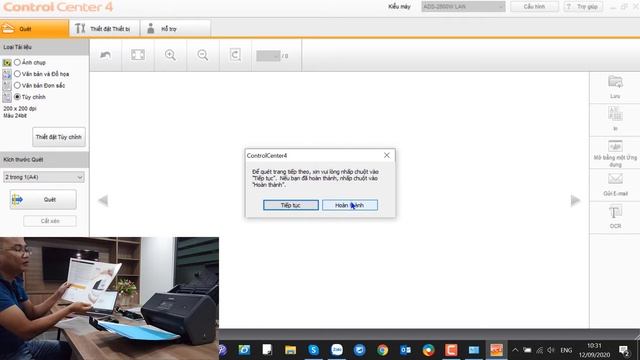Screen dimensions: 640x360
Task: Click the fit-to-window toolbar icon
Action: (138, 55)
